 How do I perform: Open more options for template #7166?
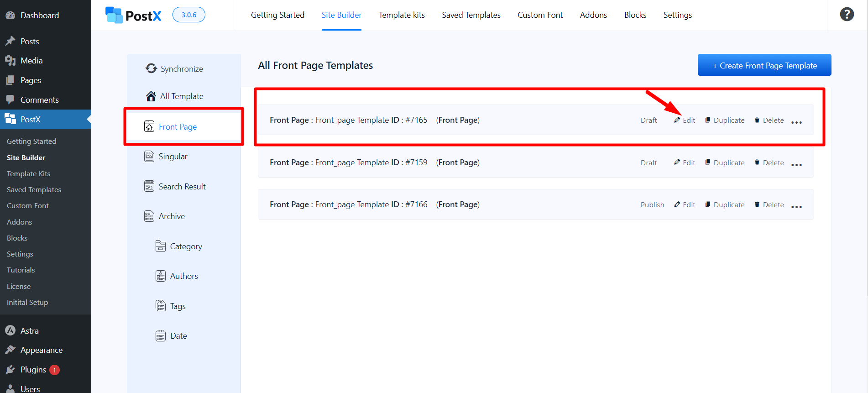(x=796, y=207)
